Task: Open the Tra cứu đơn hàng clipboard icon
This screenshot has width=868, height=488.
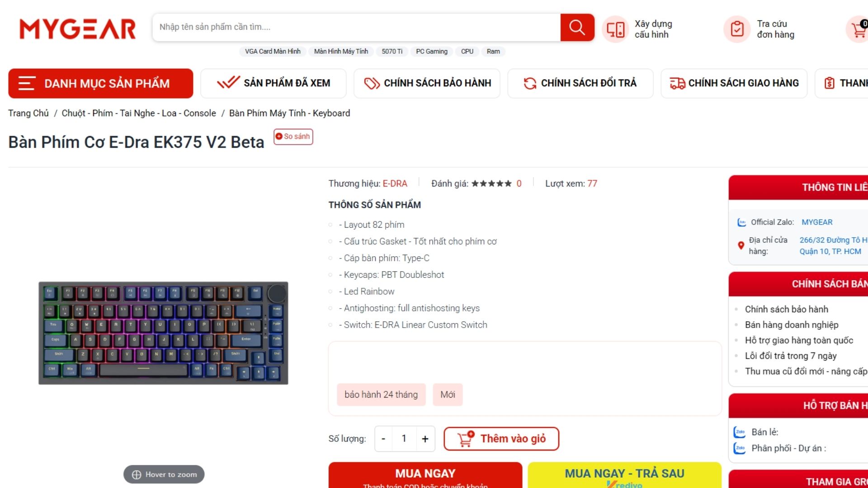Action: tap(737, 29)
